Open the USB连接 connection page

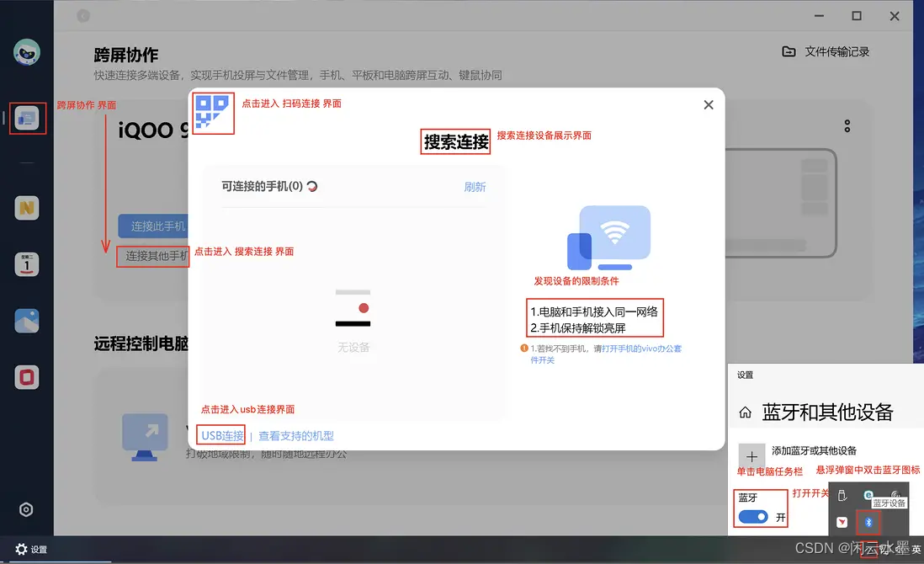coord(220,435)
